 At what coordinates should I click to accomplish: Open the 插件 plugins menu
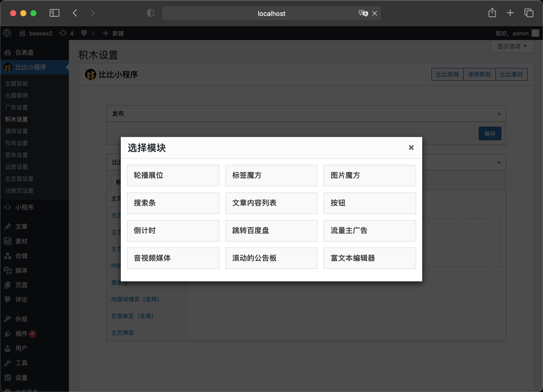34,334
